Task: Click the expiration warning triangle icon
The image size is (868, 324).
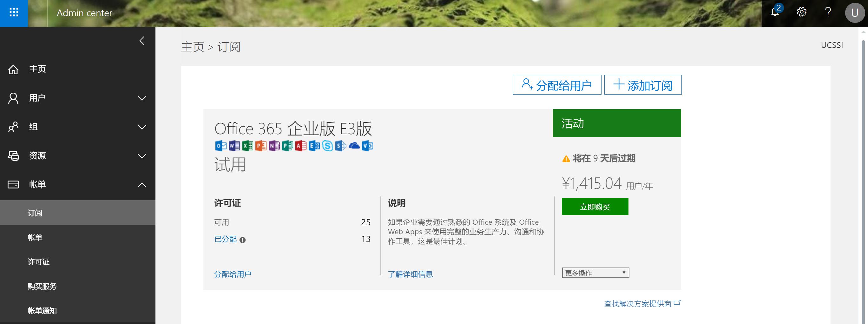Action: [566, 159]
